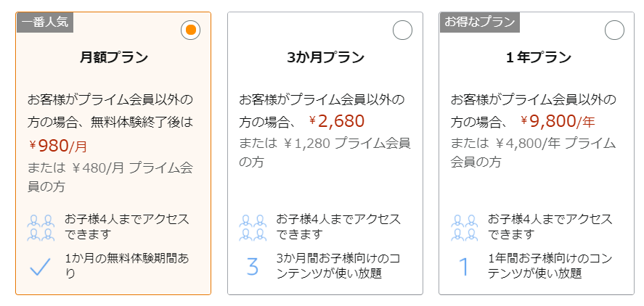Click the 3か月プラン heading

click(325, 58)
